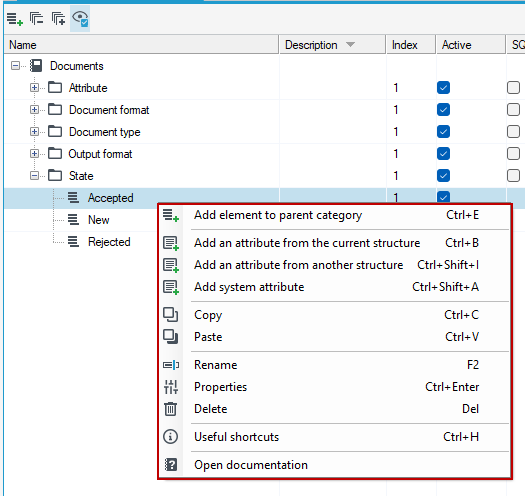This screenshot has height=496, width=525.
Task: Click the Accepted element list icon
Action: 73,198
